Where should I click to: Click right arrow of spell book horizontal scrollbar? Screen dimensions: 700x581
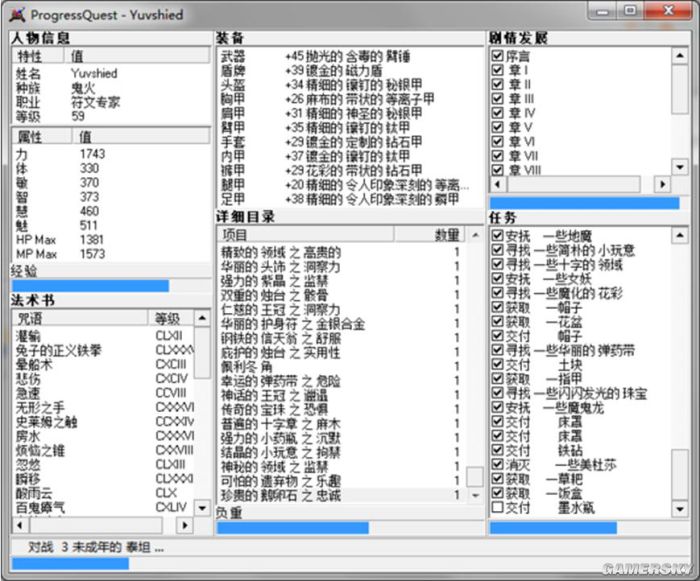184,525
